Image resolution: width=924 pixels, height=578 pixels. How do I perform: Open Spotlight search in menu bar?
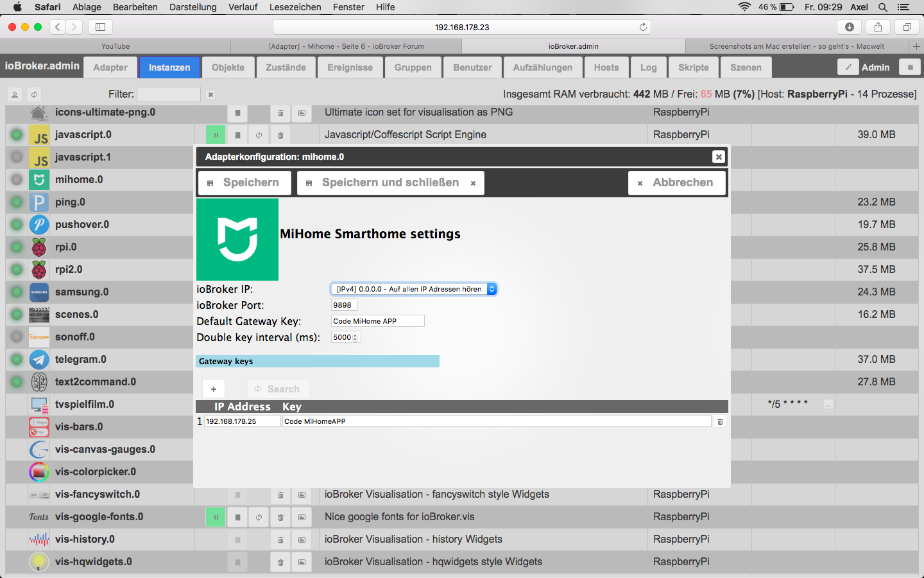(883, 7)
